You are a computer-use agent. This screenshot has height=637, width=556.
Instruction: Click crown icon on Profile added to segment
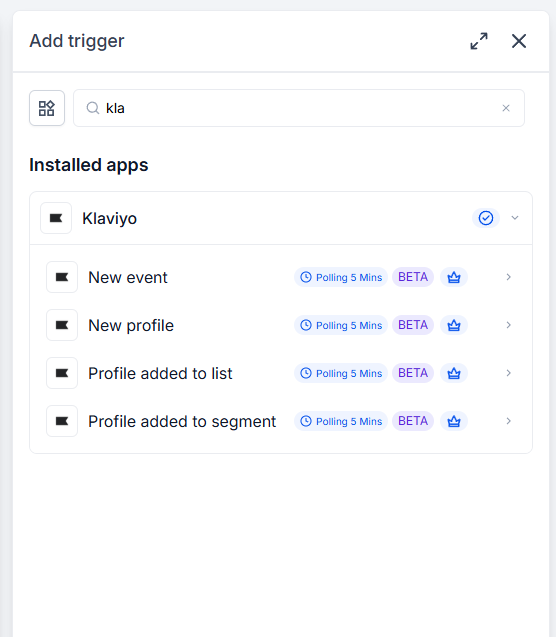point(454,421)
